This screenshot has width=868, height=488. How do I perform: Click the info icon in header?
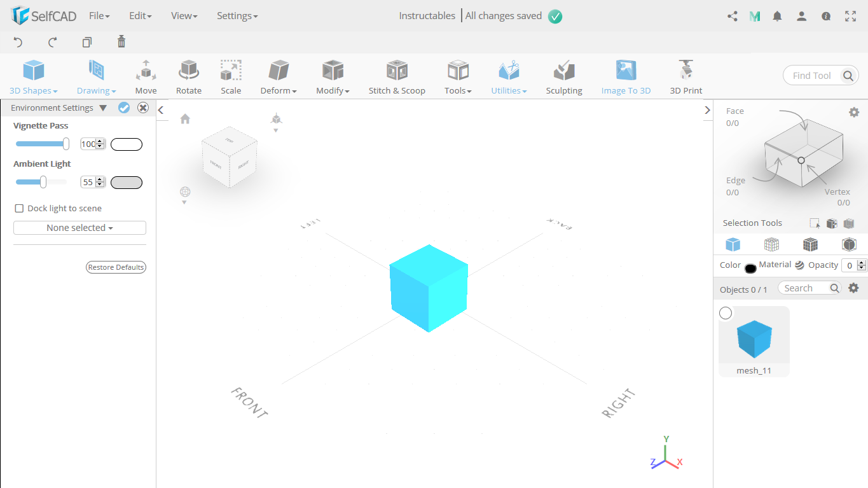[826, 17]
